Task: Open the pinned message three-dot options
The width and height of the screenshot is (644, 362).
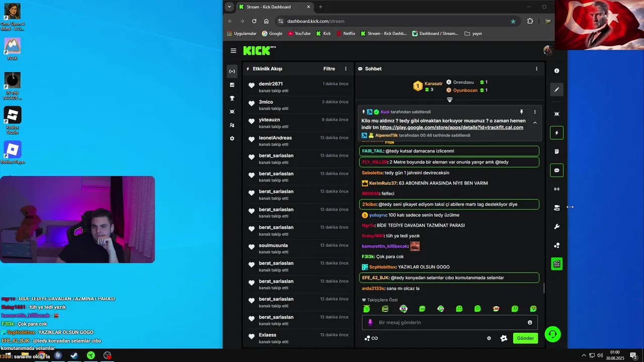Action: pyautogui.click(x=535, y=112)
